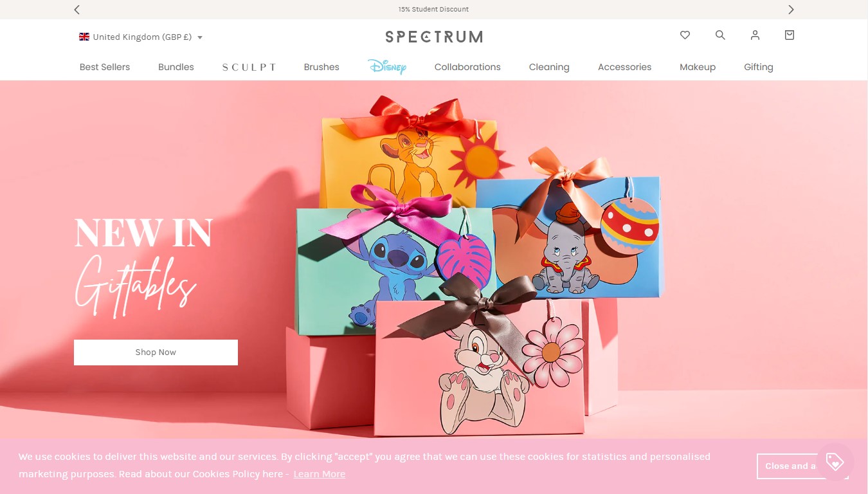Image resolution: width=868 pixels, height=494 pixels.
Task: Open the Best Sellers menu
Action: pos(105,67)
